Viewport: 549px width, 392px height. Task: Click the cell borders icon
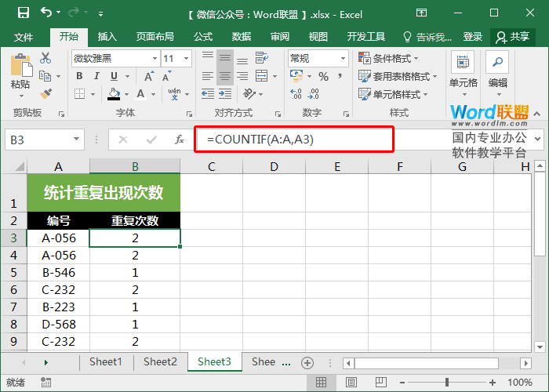pyautogui.click(x=80, y=94)
